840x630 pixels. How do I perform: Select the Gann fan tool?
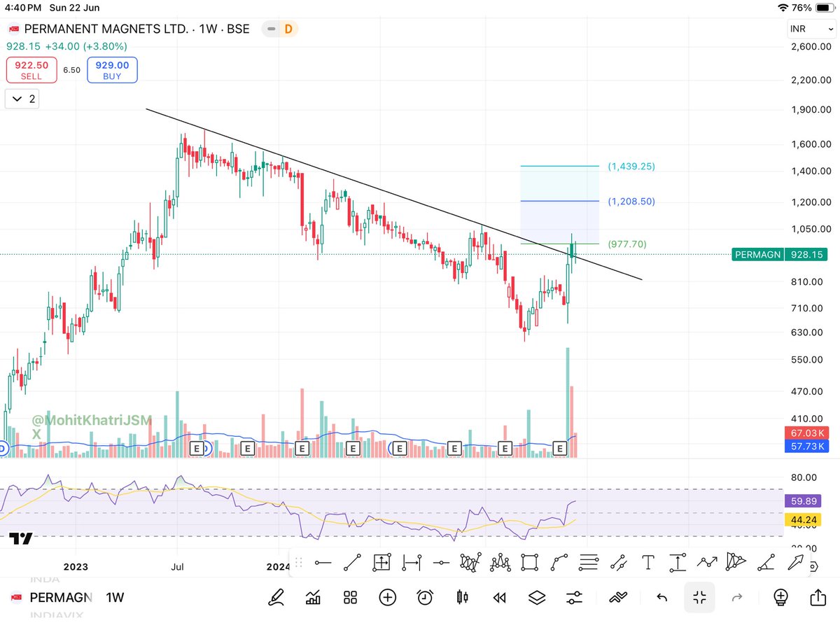pyautogui.click(x=470, y=562)
